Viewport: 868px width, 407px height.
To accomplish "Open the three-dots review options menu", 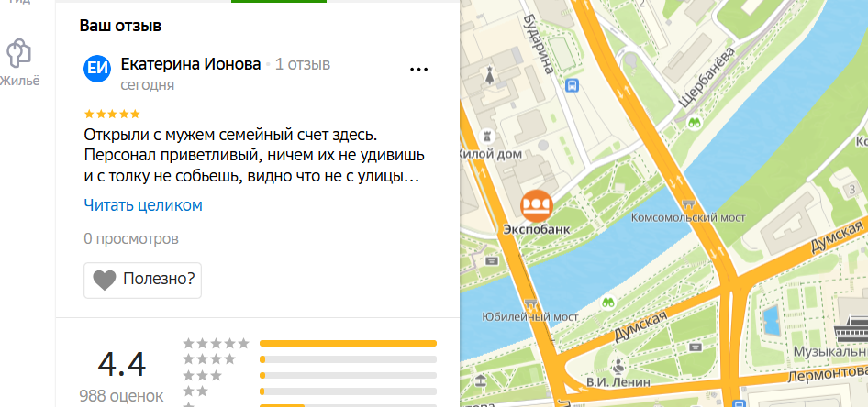I will pos(418,70).
